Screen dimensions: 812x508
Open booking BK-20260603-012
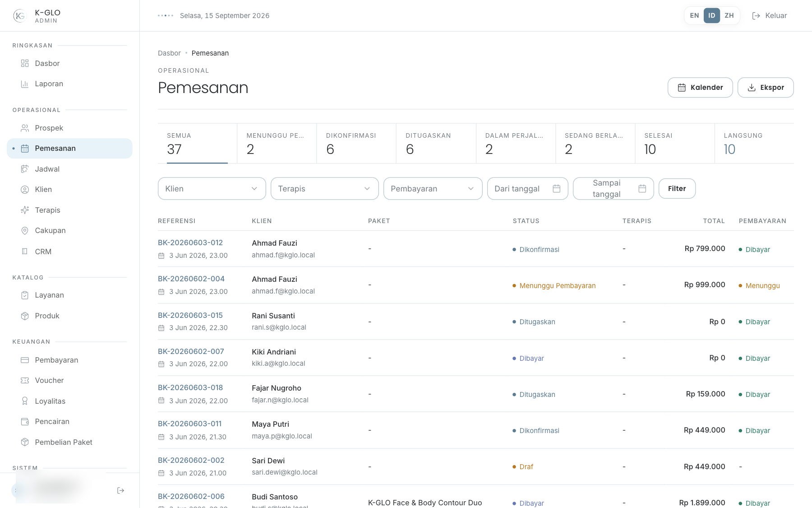coord(190,242)
